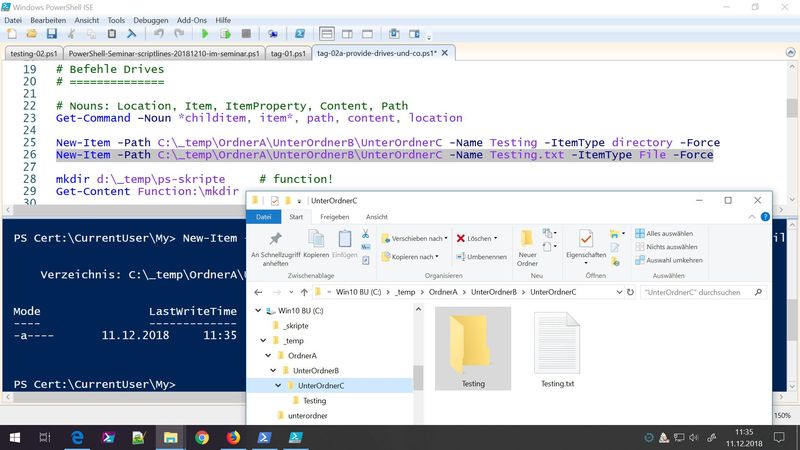Switch to the tag-01.ps1 script tab

290,53
